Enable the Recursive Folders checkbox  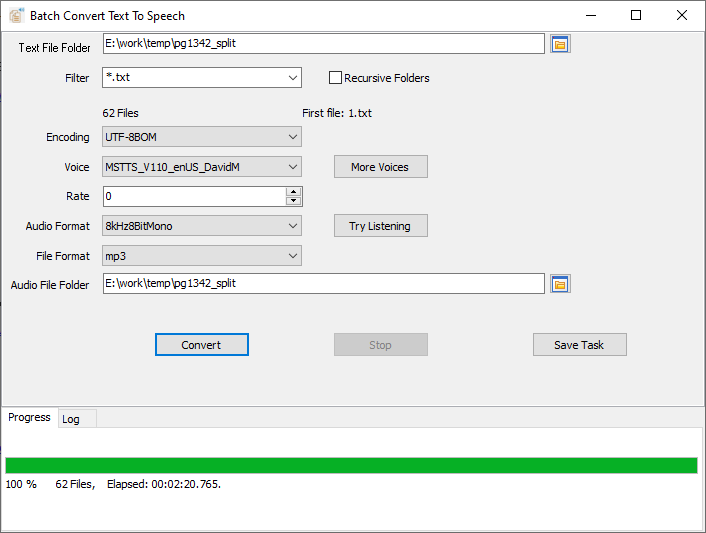(x=336, y=78)
